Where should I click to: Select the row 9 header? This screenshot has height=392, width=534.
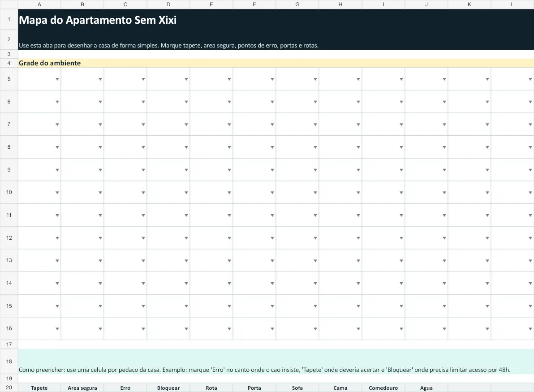click(9, 170)
